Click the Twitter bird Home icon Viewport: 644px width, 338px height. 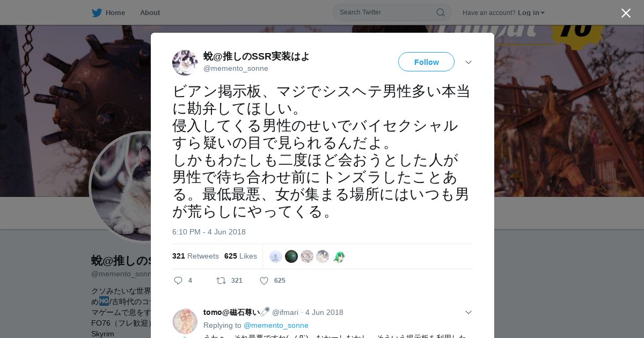pos(97,13)
